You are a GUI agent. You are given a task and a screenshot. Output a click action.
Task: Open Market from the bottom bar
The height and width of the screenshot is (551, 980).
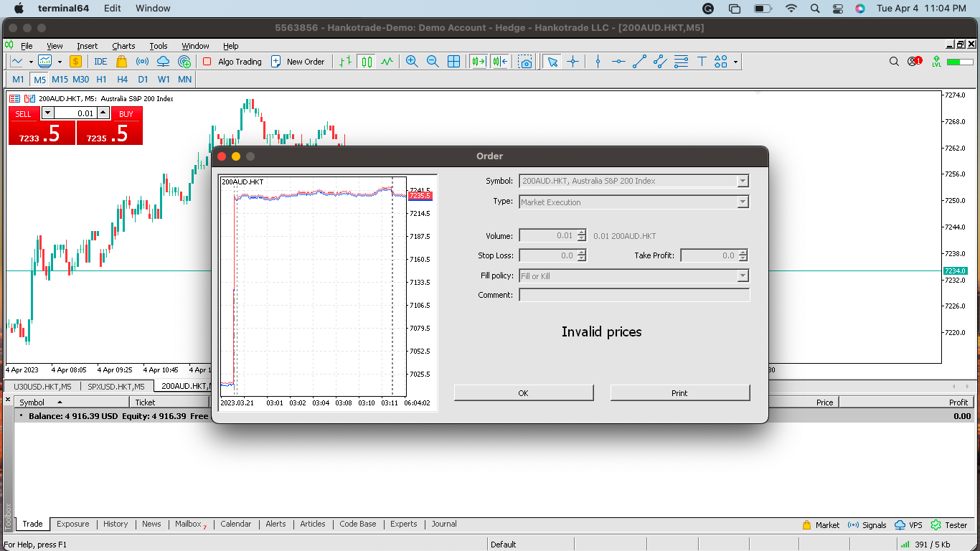point(821,525)
